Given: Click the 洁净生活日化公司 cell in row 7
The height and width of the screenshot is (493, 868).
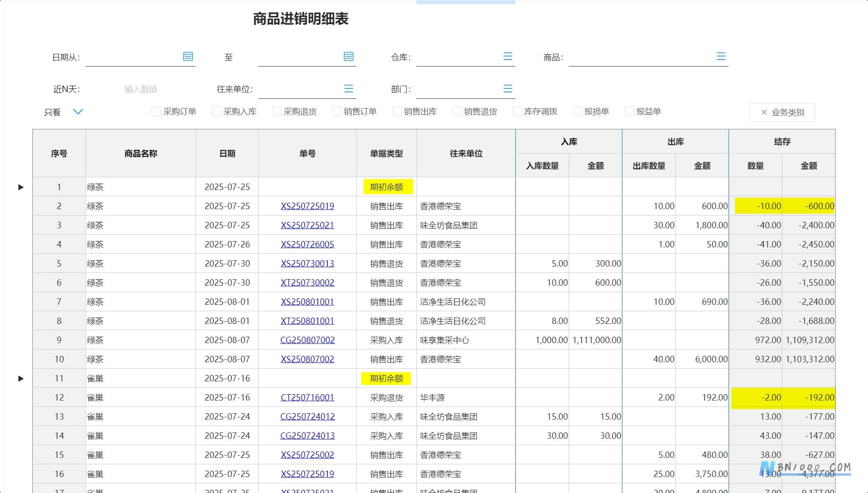Looking at the screenshot, I should [466, 302].
